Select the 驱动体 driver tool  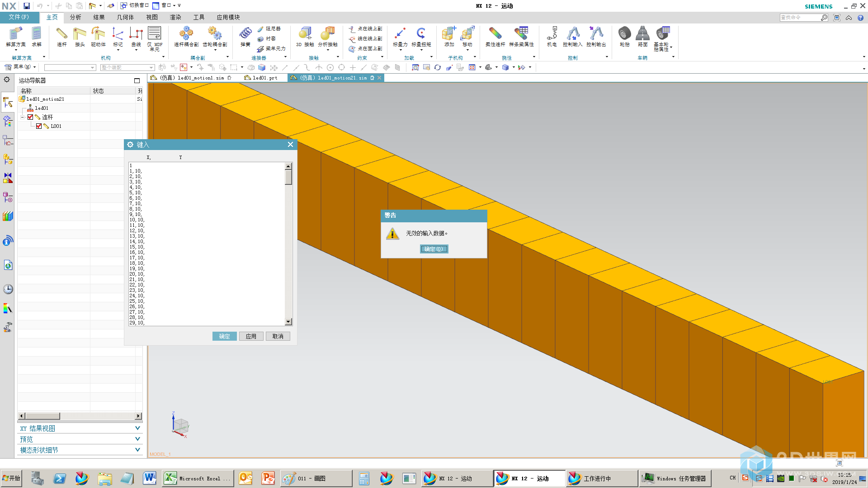[x=98, y=37]
